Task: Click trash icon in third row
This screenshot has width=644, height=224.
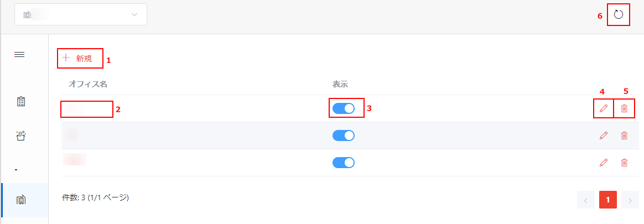Action: pos(624,163)
